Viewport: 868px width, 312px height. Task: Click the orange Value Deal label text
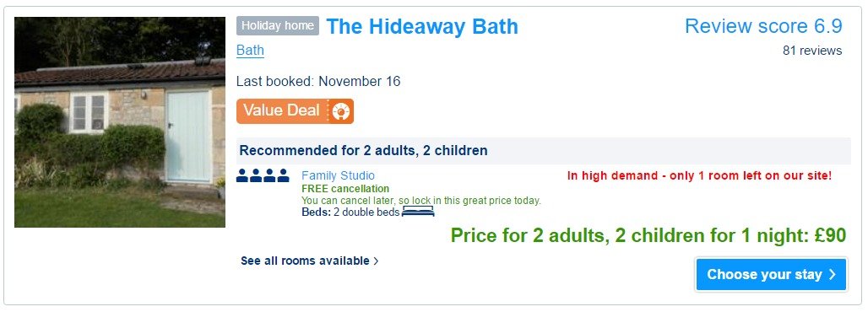tap(282, 110)
